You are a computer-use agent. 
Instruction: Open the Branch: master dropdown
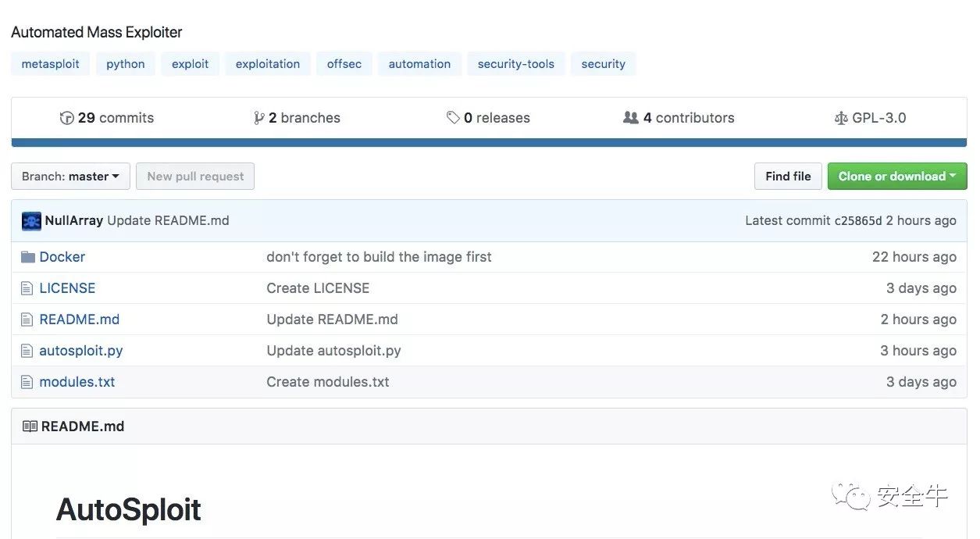70,177
